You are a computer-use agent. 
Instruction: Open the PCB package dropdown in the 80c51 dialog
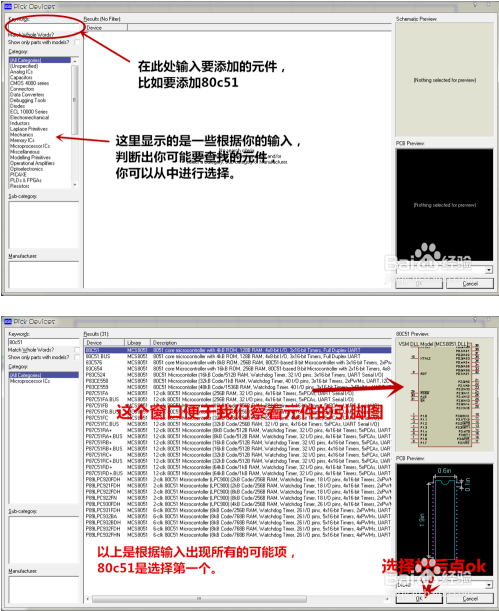[489, 585]
